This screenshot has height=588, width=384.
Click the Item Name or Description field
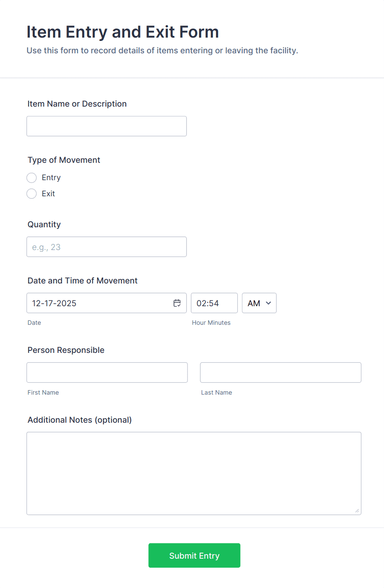tap(107, 126)
